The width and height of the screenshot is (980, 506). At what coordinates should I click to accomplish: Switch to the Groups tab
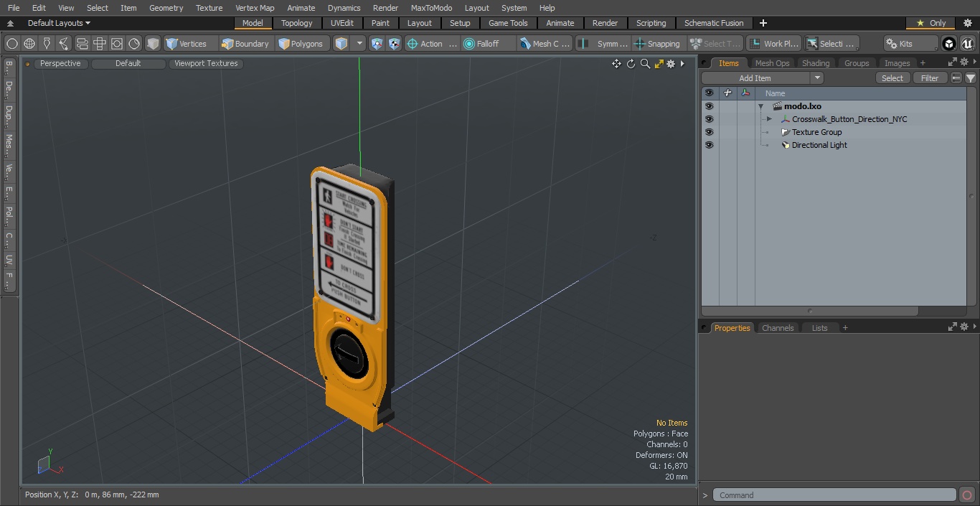(x=857, y=63)
